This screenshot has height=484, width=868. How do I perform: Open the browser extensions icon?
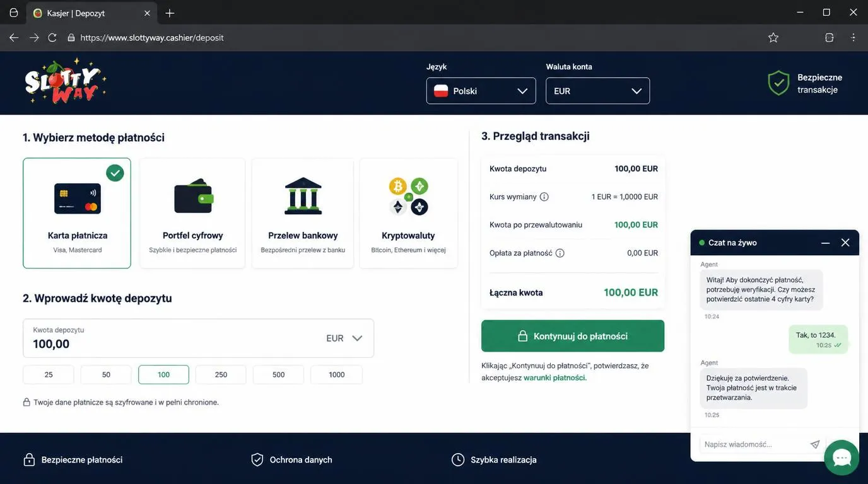pos(830,38)
